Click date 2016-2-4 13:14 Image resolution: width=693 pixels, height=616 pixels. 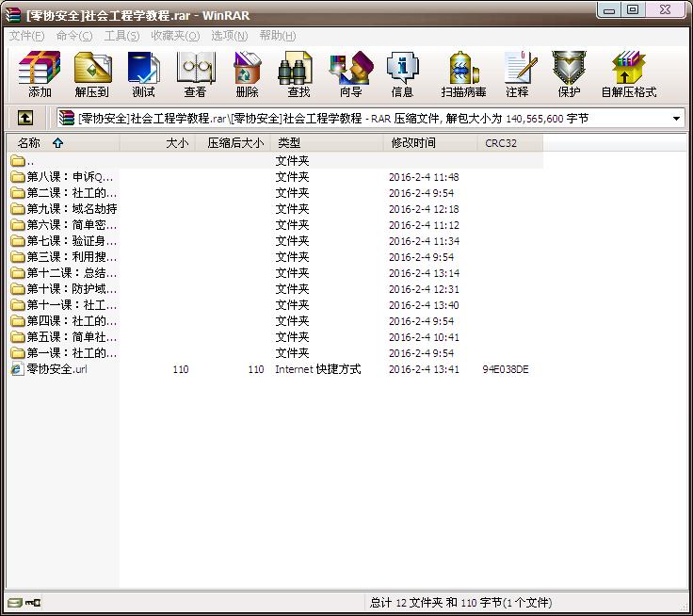coord(424,273)
